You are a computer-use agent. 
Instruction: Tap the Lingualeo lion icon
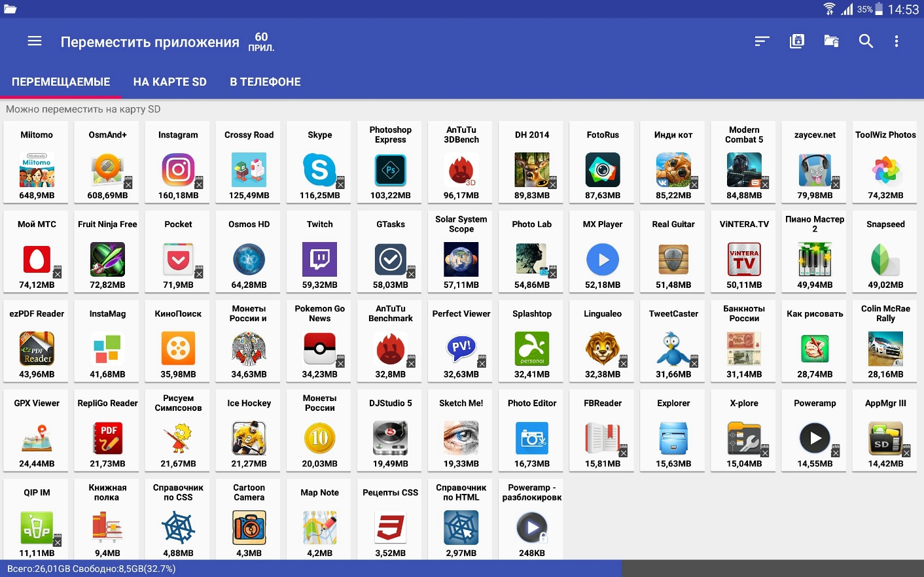pyautogui.click(x=603, y=349)
